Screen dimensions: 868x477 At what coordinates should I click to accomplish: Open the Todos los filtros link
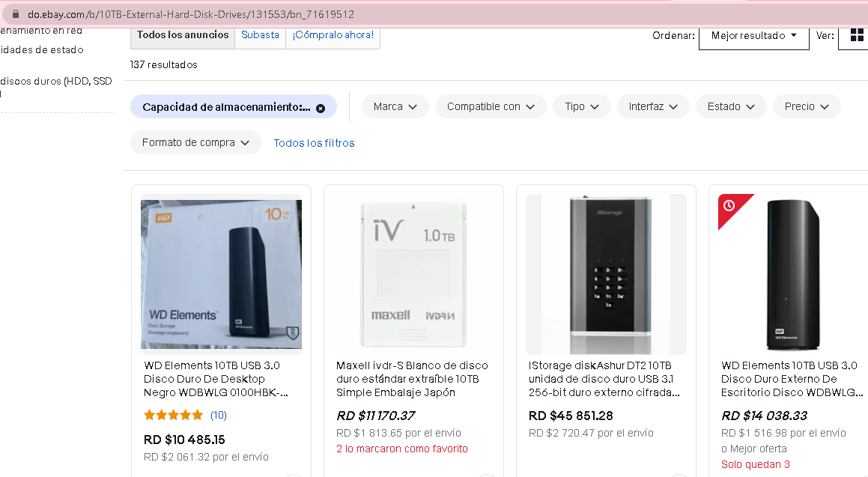click(314, 143)
